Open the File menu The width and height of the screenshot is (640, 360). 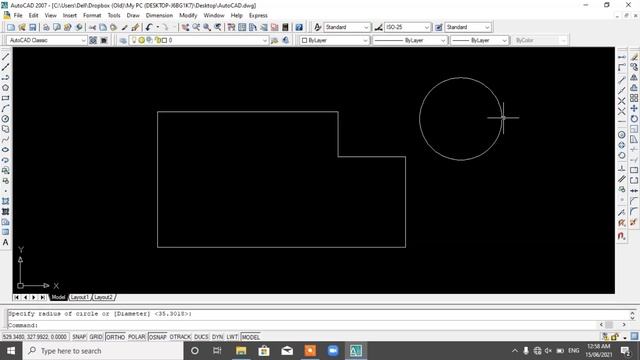click(18, 16)
